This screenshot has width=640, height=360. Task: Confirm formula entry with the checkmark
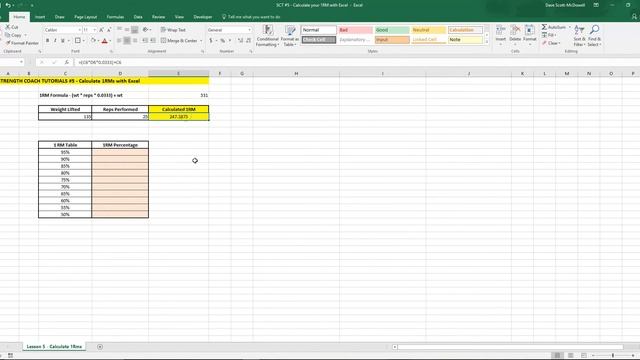(54, 62)
